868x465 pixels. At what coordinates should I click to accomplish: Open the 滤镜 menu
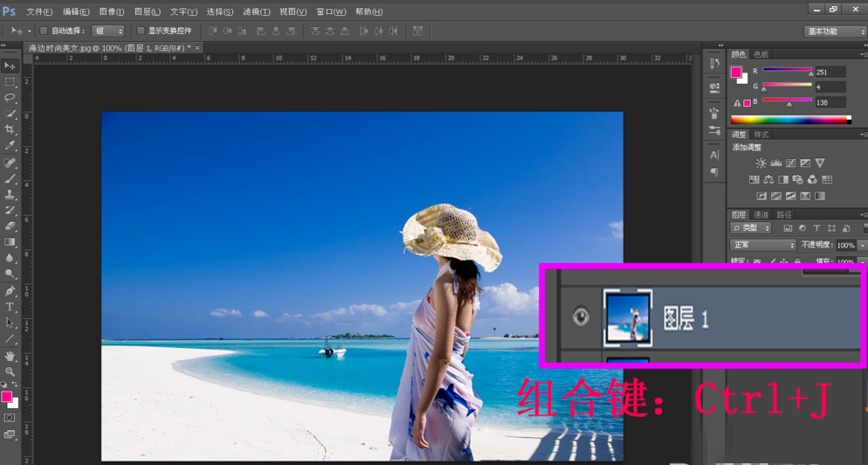(256, 12)
